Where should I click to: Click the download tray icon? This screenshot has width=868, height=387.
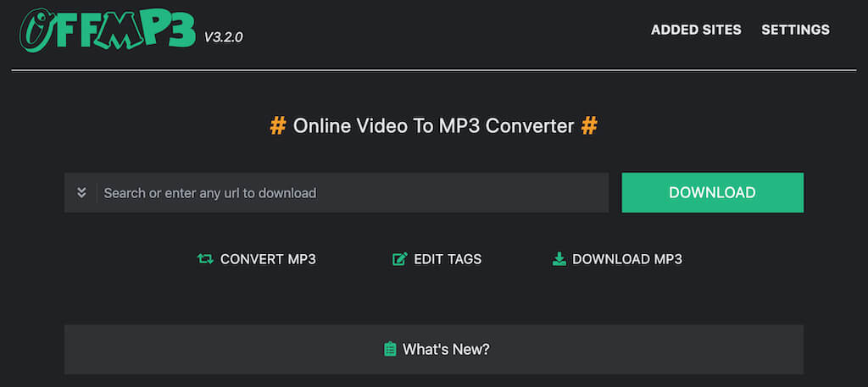pos(559,259)
